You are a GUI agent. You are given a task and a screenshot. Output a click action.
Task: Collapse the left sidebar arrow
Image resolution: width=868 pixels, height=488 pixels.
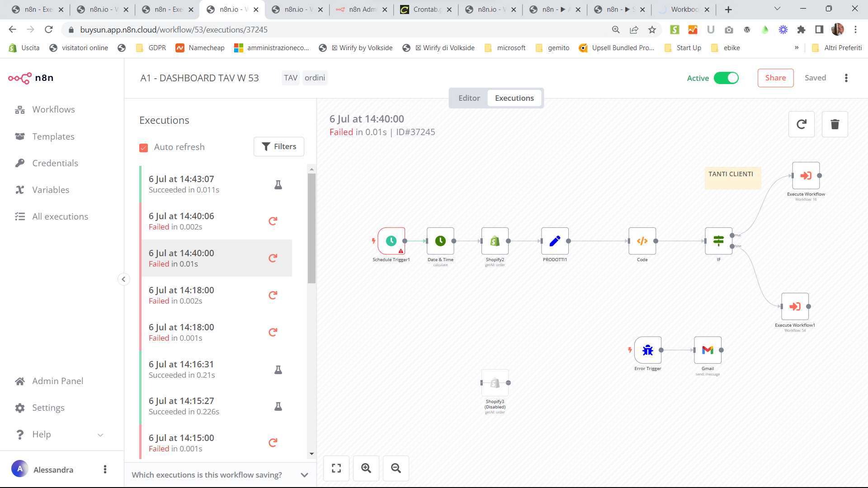click(123, 279)
